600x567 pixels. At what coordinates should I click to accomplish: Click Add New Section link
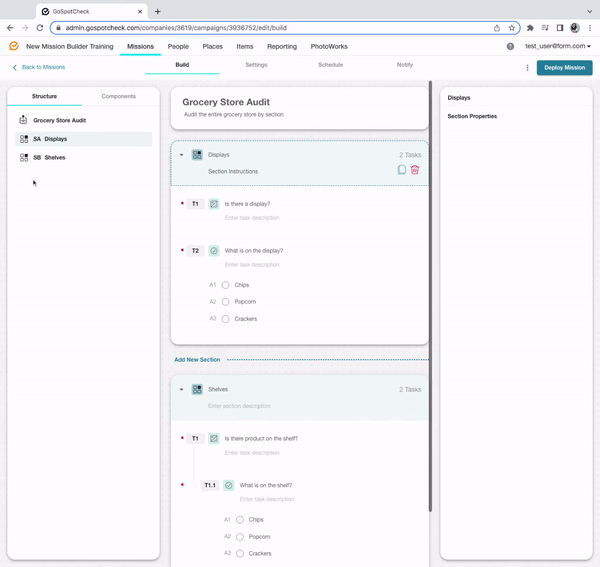tap(197, 360)
